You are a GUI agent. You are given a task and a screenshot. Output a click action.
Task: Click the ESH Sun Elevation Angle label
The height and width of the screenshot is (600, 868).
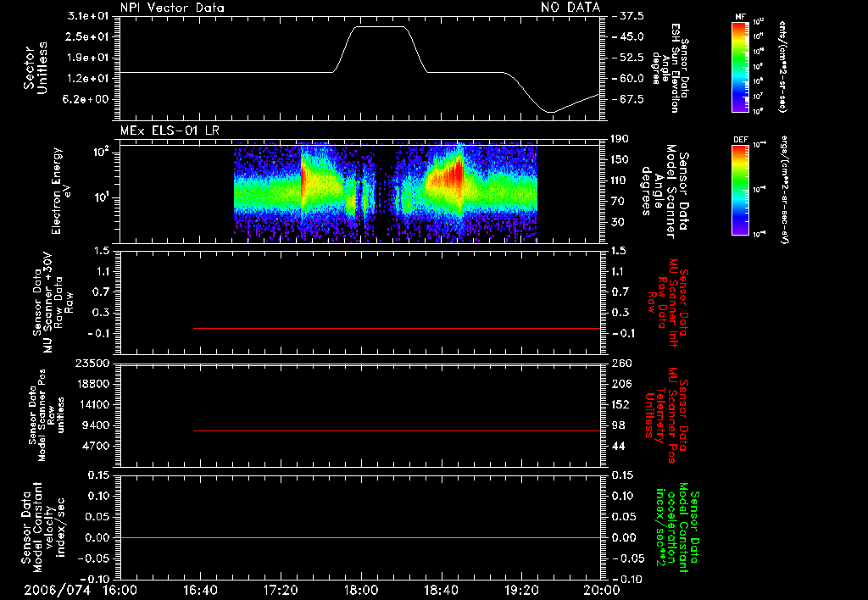670,68
